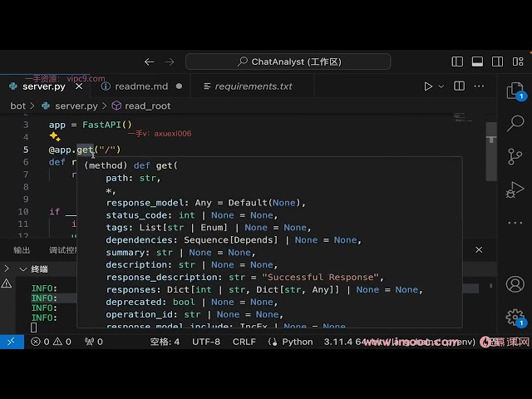Switch to the server.py tab
532x399 pixels.
click(x=44, y=86)
